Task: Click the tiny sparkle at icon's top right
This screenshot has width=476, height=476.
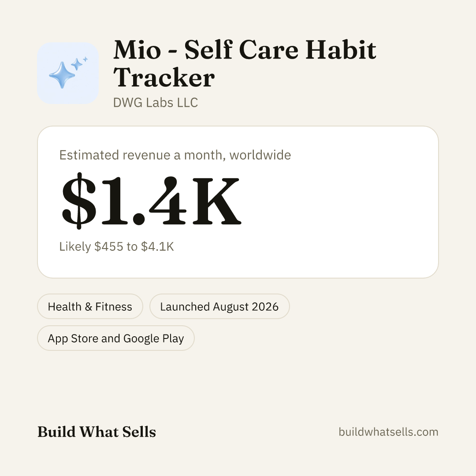Action: pos(86,59)
